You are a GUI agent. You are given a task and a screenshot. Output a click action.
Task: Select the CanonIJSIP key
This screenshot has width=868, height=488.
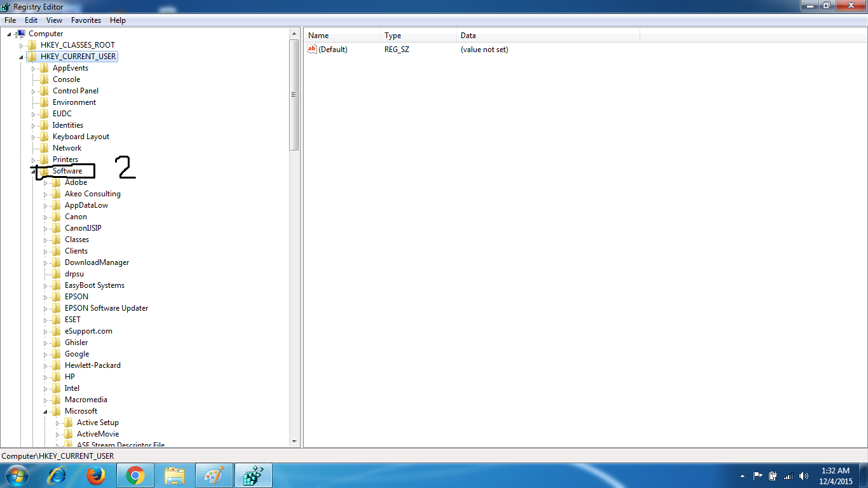pos(83,228)
